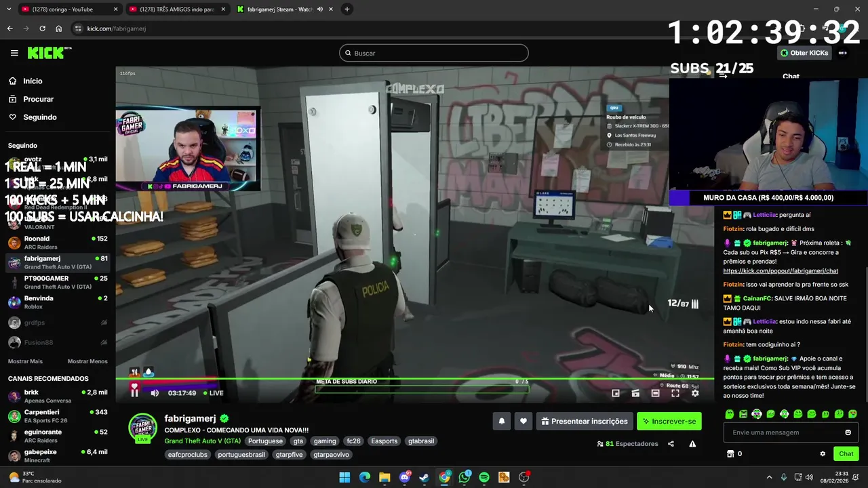Open brkk recommended channel

58,396
